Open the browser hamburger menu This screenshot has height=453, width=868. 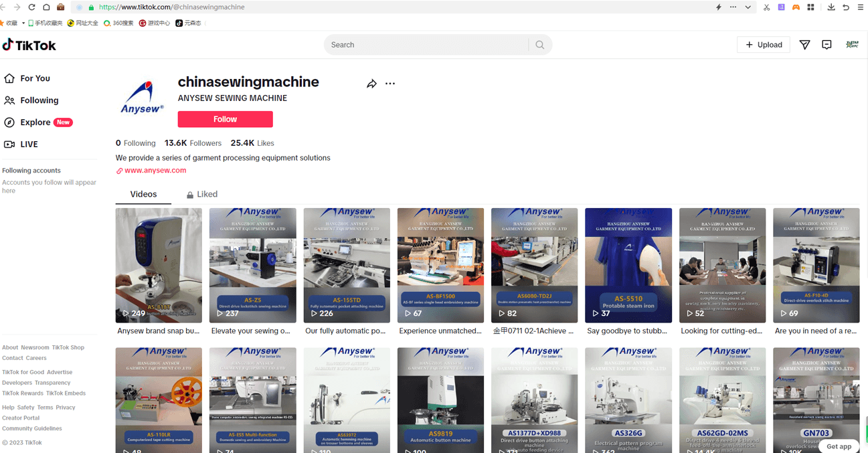(x=861, y=7)
